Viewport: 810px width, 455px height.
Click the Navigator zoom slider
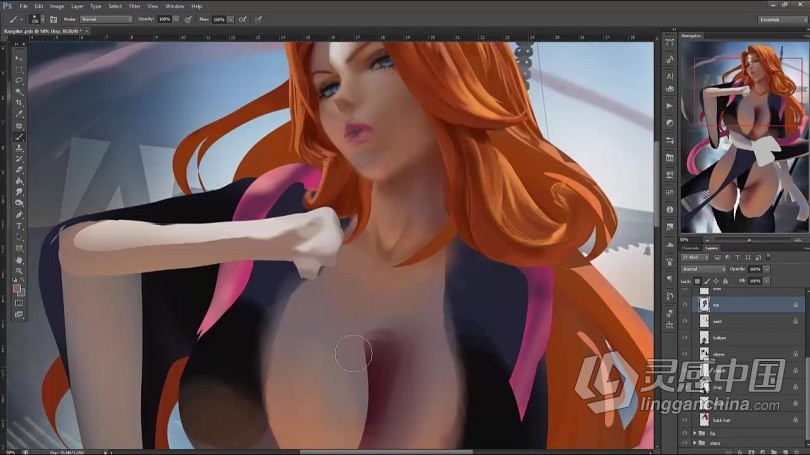click(749, 240)
